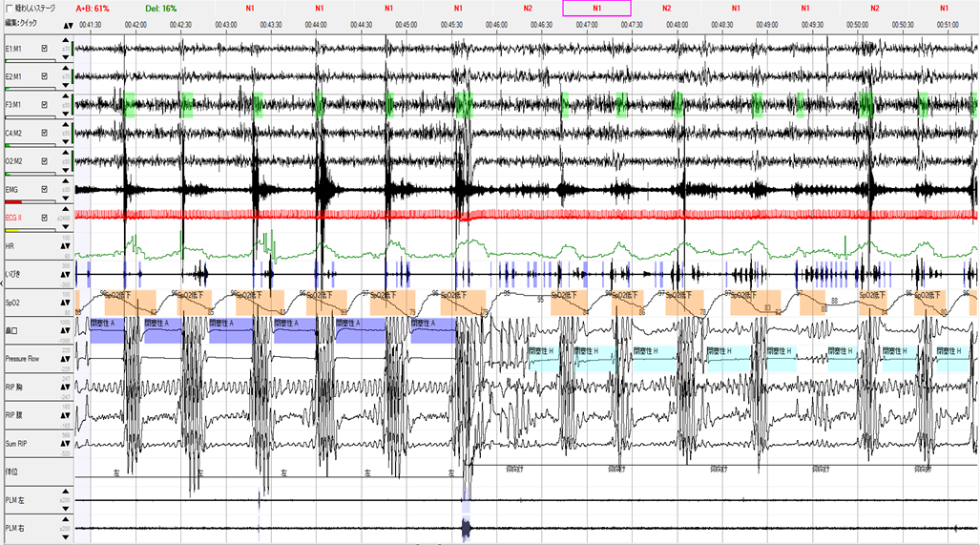Toggle the F3:M1 channel checkbox
Screen dimensions: 980x545
click(x=45, y=104)
